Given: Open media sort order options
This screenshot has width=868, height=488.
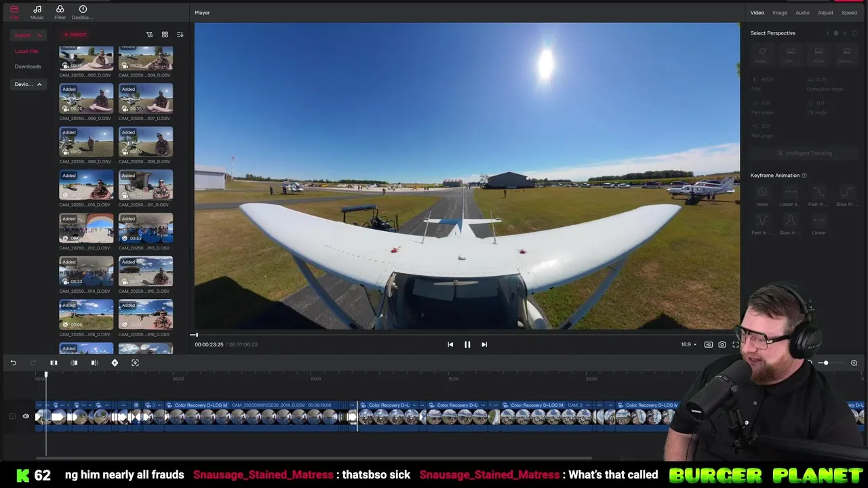Looking at the screenshot, I should point(180,35).
